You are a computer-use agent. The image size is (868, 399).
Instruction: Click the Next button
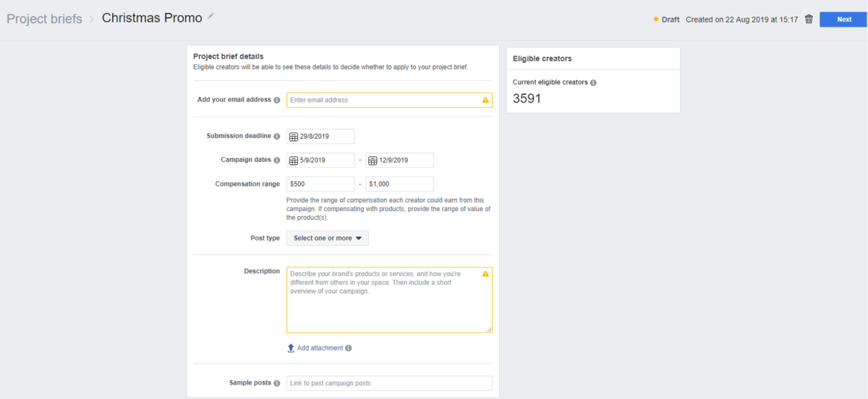[x=844, y=20]
